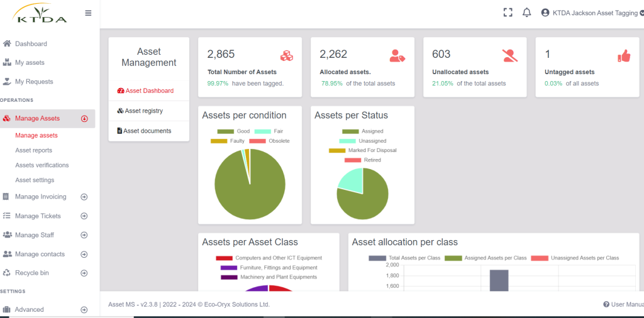Click the hamburger menu icon
The width and height of the screenshot is (644, 318).
point(88,13)
